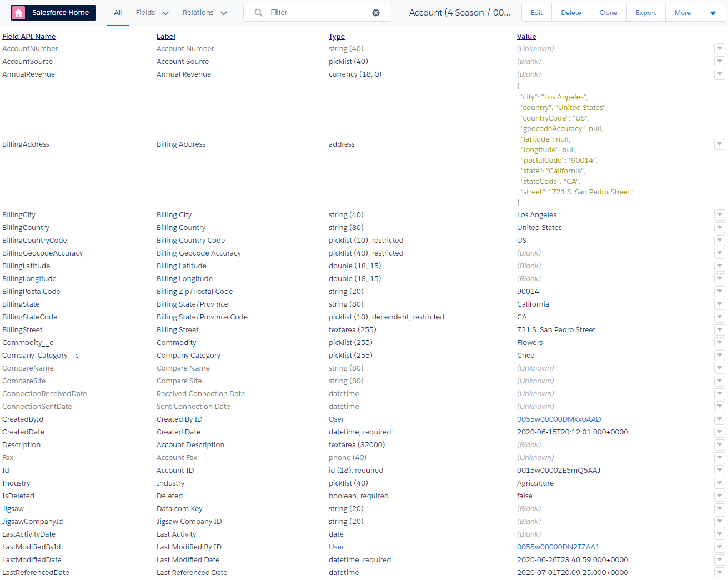Viewport: 728px width, 580px height.
Task: Open the Relations dropdown menu
Action: pos(205,13)
